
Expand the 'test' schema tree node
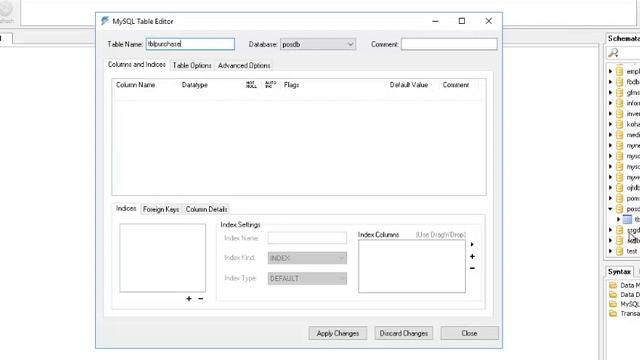click(x=611, y=251)
